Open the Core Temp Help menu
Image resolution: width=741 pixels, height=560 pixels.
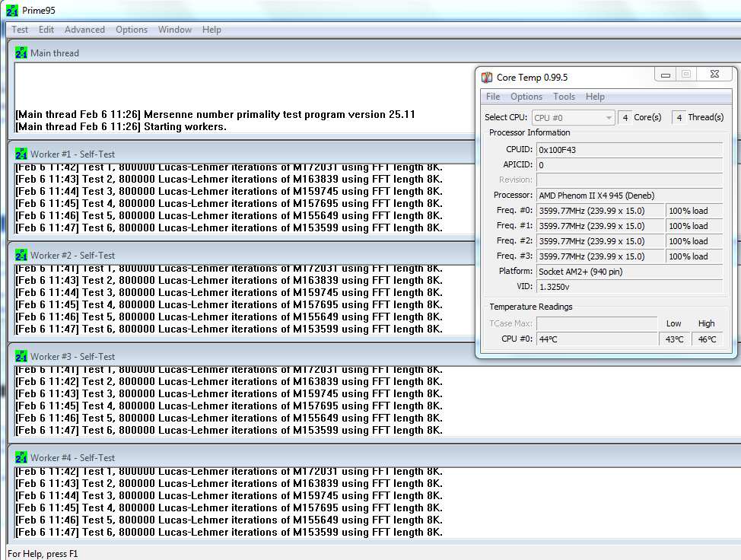point(595,97)
